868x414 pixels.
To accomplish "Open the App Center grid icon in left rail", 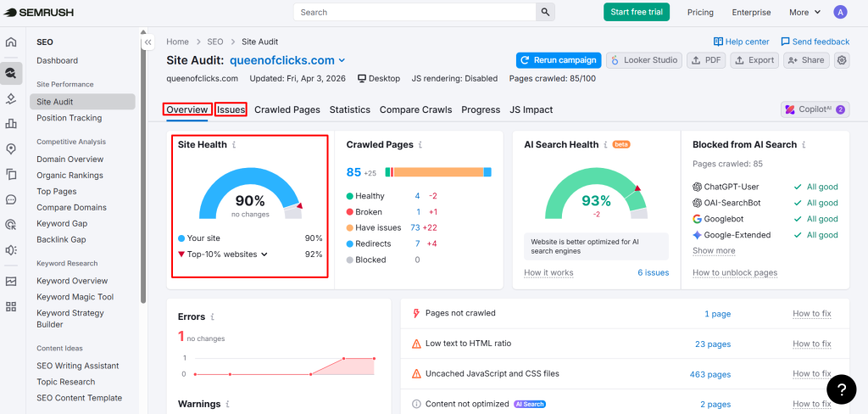I will point(11,306).
